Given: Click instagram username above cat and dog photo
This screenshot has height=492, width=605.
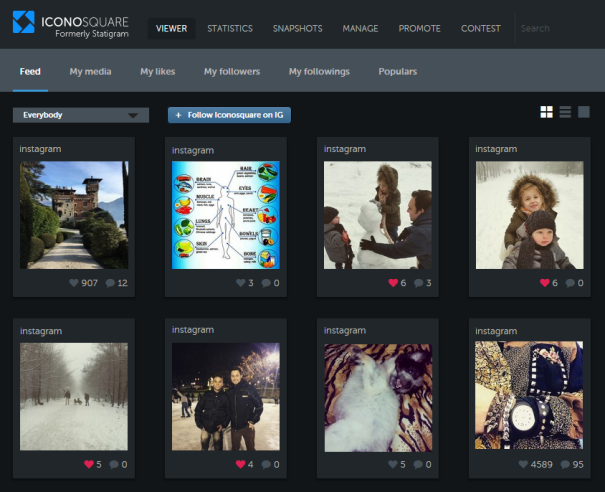Looking at the screenshot, I should 345,331.
